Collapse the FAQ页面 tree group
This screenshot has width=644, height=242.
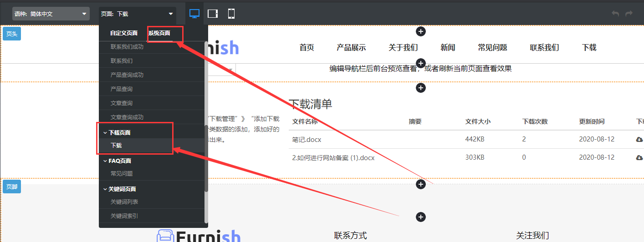click(x=105, y=161)
